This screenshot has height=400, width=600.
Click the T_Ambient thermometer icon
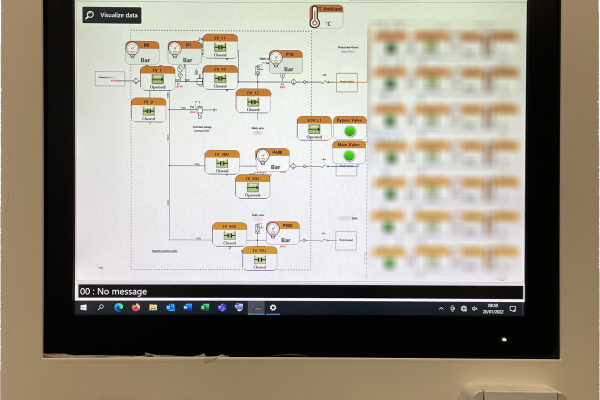click(315, 17)
